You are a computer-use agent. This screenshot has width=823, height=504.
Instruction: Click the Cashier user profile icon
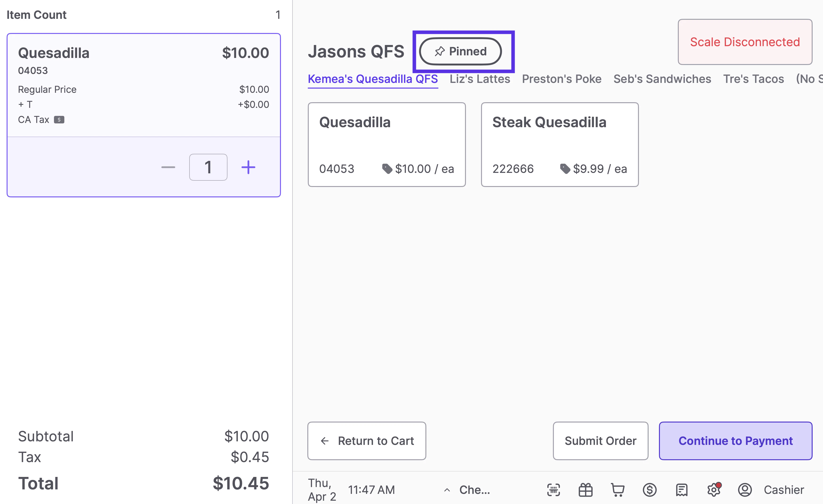tap(745, 490)
